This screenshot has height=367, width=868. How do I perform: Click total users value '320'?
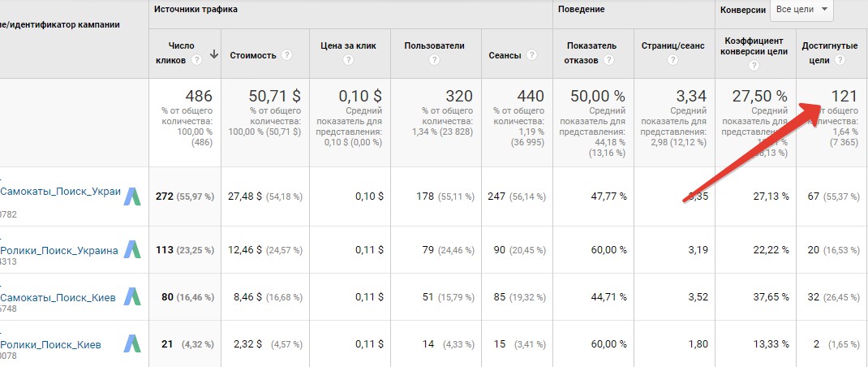[x=459, y=96]
